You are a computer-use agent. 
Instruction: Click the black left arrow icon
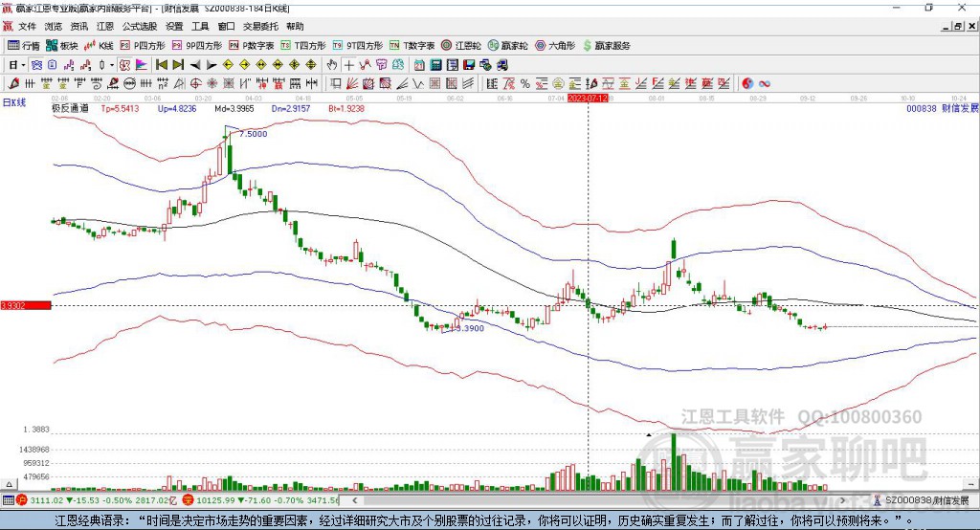pyautogui.click(x=195, y=65)
